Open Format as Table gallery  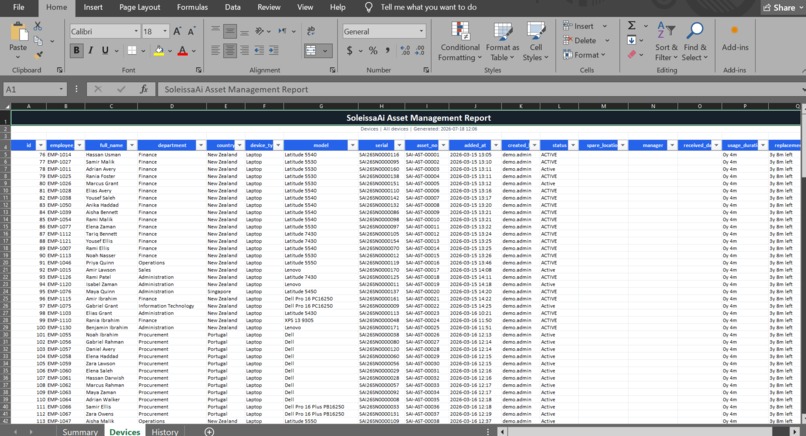tap(502, 42)
